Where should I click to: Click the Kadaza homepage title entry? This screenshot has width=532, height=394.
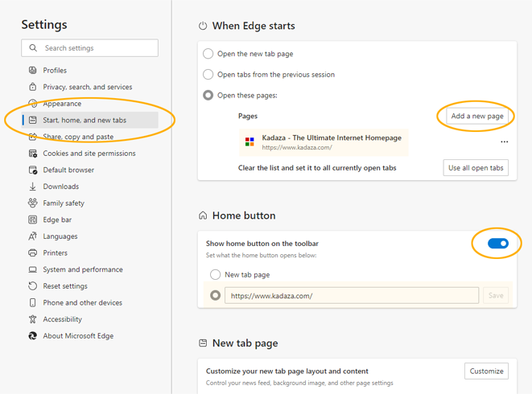coord(332,137)
